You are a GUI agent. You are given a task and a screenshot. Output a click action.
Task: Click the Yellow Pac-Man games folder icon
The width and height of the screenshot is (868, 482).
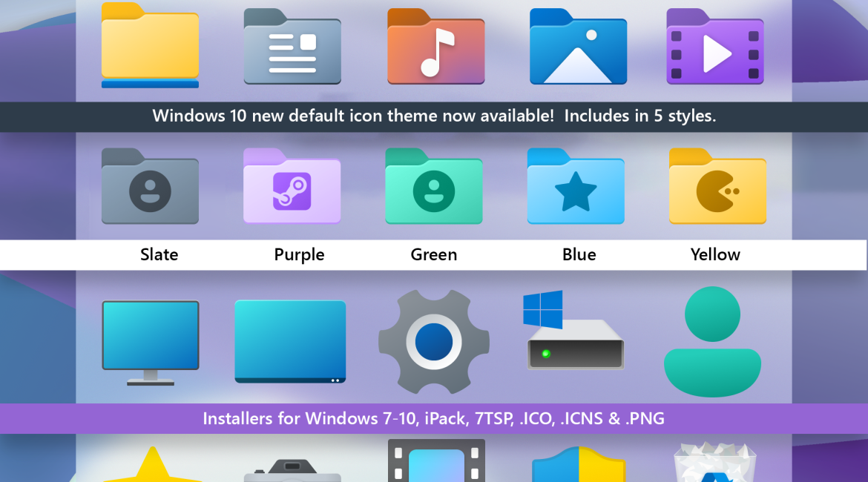pos(717,186)
